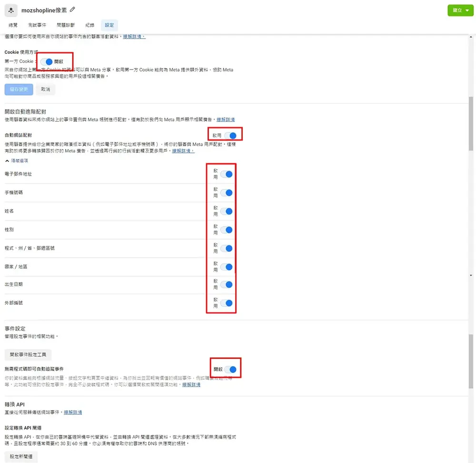Disable the 國家/地區 toggle
The image size is (476, 463).
coord(227,267)
